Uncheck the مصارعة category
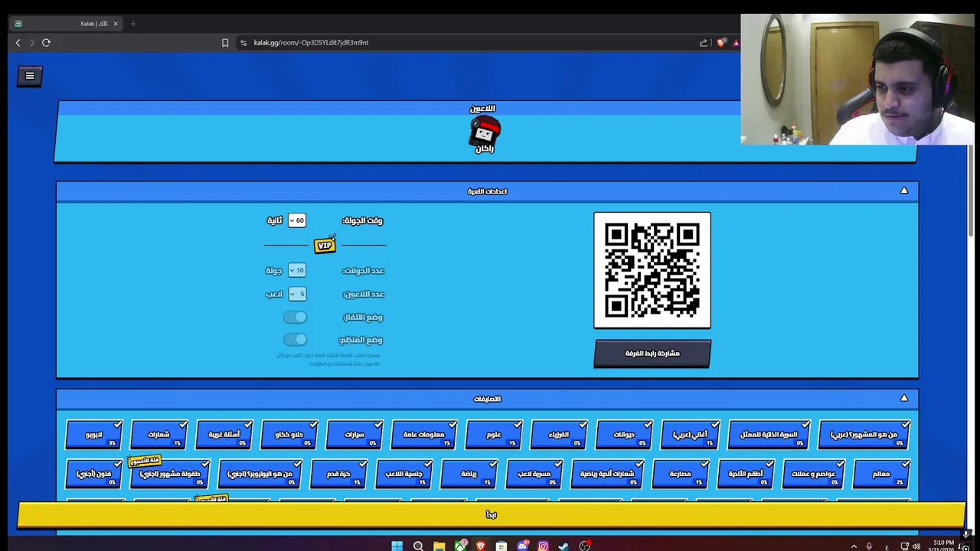980x551 pixels. click(x=680, y=474)
